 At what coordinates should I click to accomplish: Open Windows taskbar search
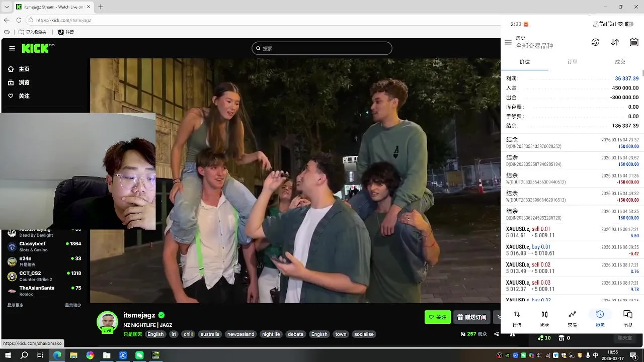24,355
